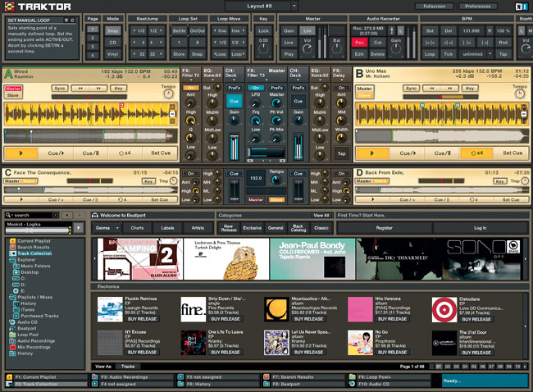The image size is (533, 392).
Task: Click the Music Folders icon in browser tree
Action: pos(16,266)
